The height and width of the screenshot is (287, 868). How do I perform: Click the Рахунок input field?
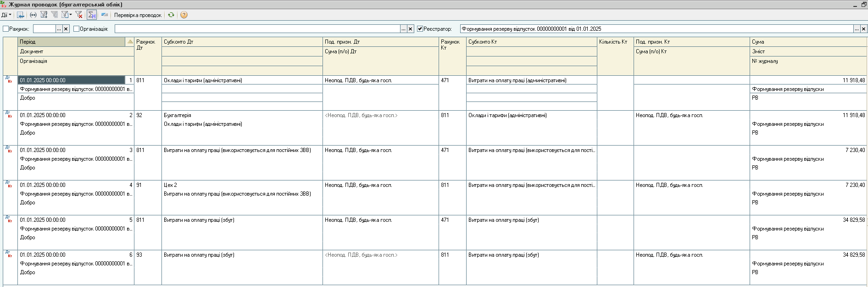(x=44, y=29)
